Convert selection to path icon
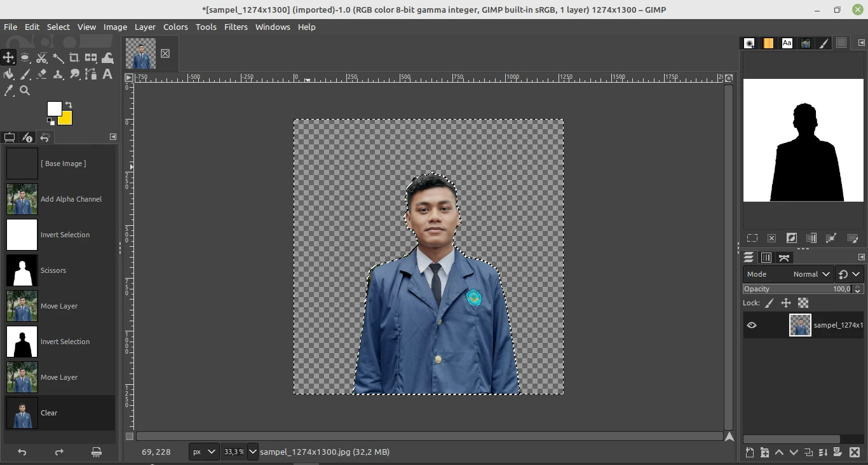Image resolution: width=868 pixels, height=465 pixels. 831,238
